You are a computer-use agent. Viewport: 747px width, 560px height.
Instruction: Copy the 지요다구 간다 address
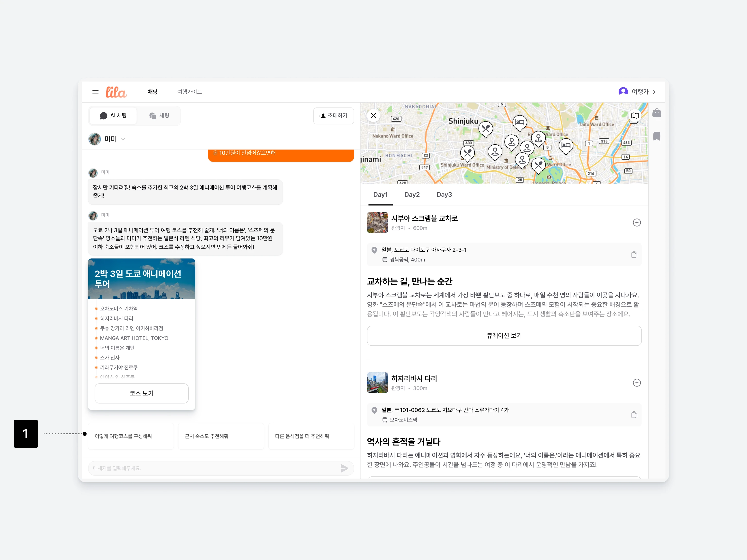point(634,414)
